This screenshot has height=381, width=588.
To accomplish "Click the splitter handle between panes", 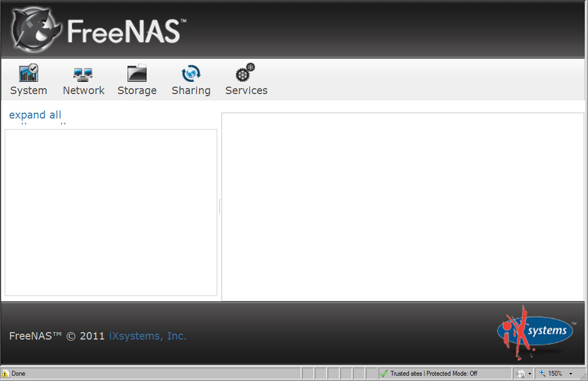I will (x=219, y=206).
